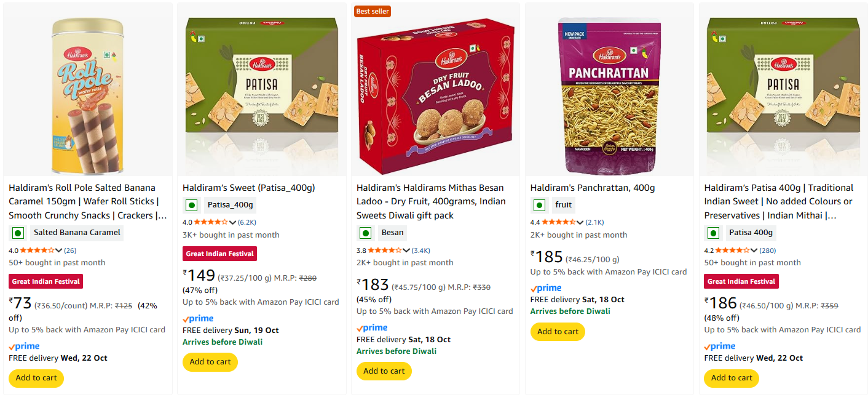Click vegetarian icon beside Salted Banana Caramel
Viewport: 868px width, 397px height.
pos(18,233)
